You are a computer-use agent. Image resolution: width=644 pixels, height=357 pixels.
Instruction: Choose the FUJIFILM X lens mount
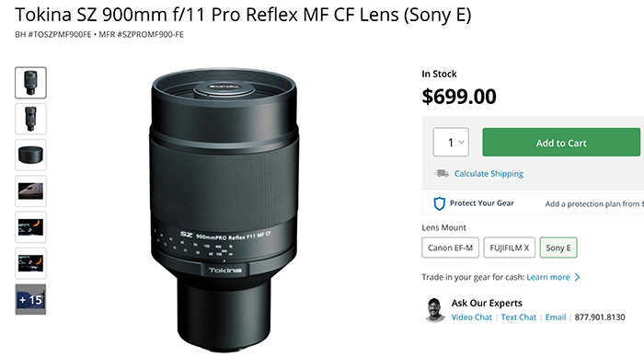510,248
